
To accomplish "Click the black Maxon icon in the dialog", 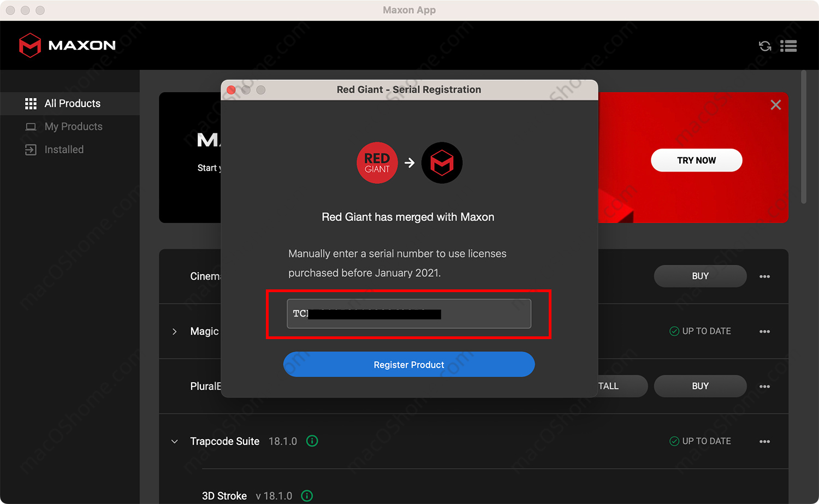I will 442,163.
